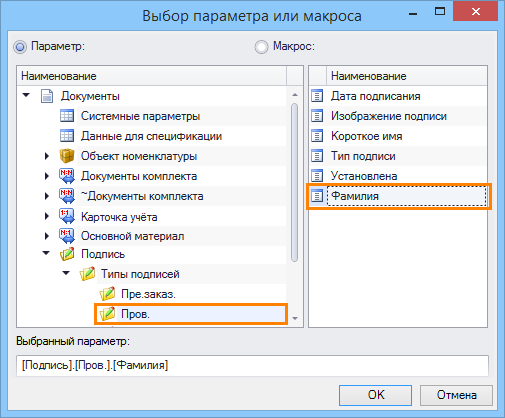Select the Макрос radio button
505x418 pixels.
pyautogui.click(x=261, y=47)
